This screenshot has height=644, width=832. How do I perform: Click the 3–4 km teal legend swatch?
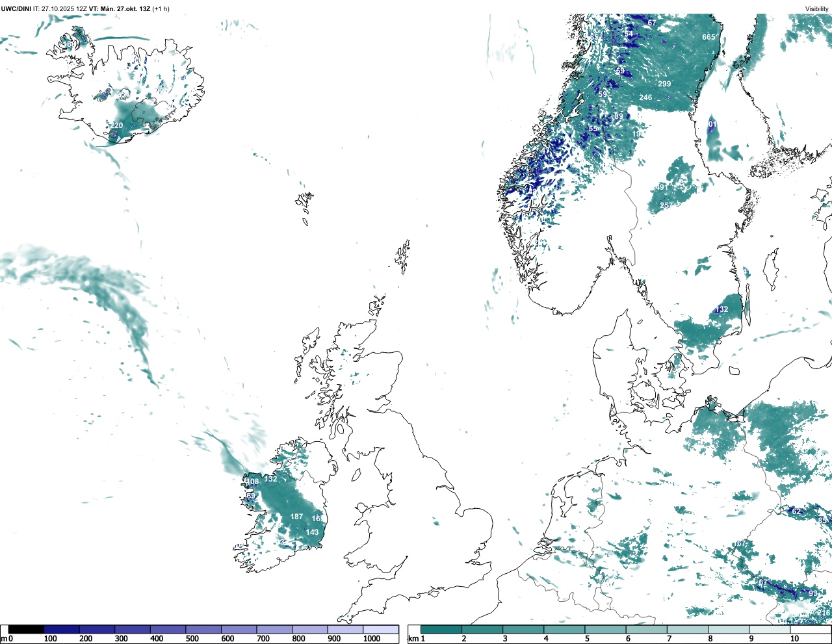523,629
